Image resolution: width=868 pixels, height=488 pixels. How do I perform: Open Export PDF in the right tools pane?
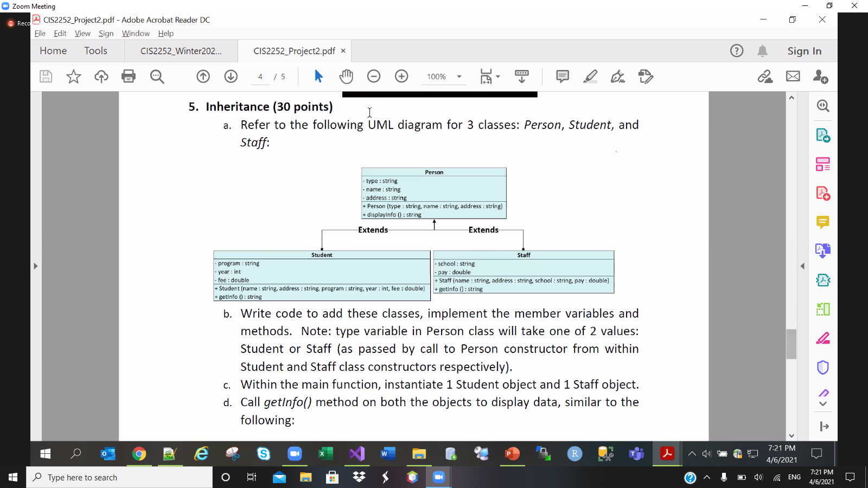823,135
